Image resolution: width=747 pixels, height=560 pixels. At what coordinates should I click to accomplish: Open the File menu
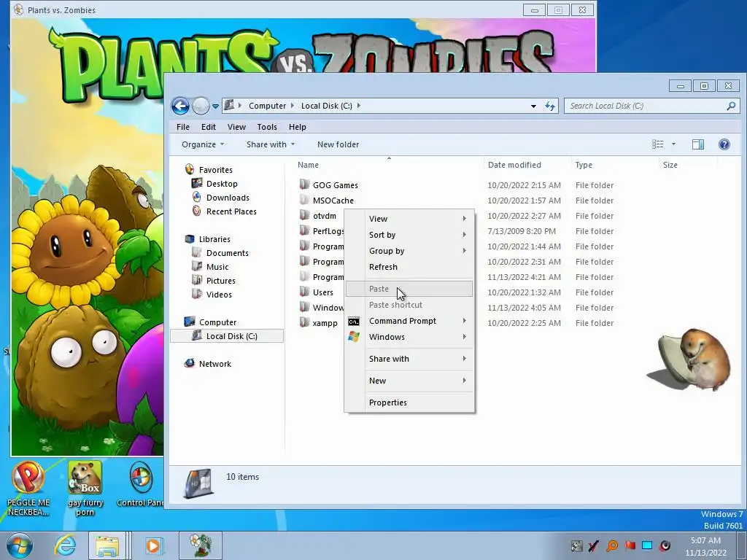[x=183, y=127]
